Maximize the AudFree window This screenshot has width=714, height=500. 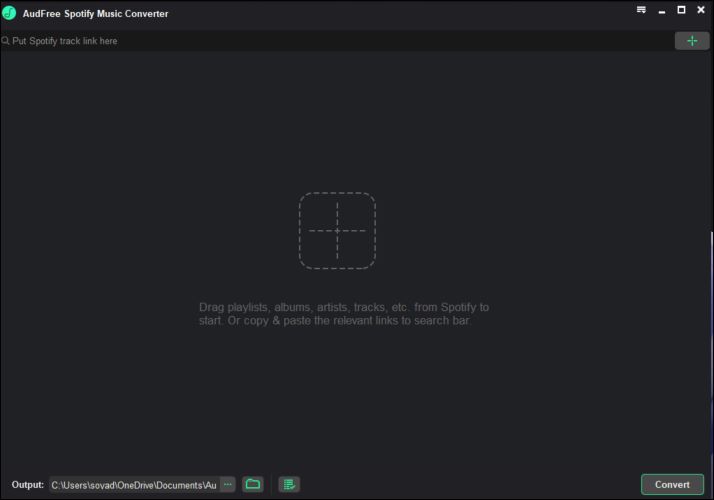pyautogui.click(x=681, y=10)
